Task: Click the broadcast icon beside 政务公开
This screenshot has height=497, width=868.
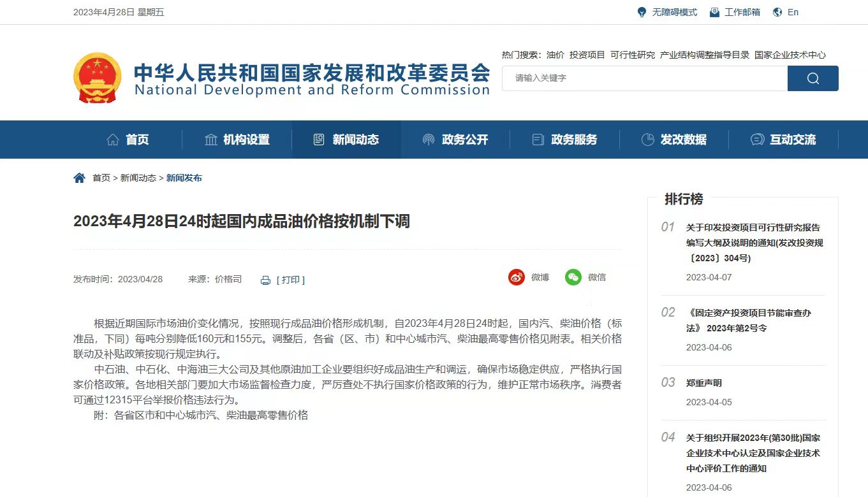Action: pyautogui.click(x=429, y=140)
